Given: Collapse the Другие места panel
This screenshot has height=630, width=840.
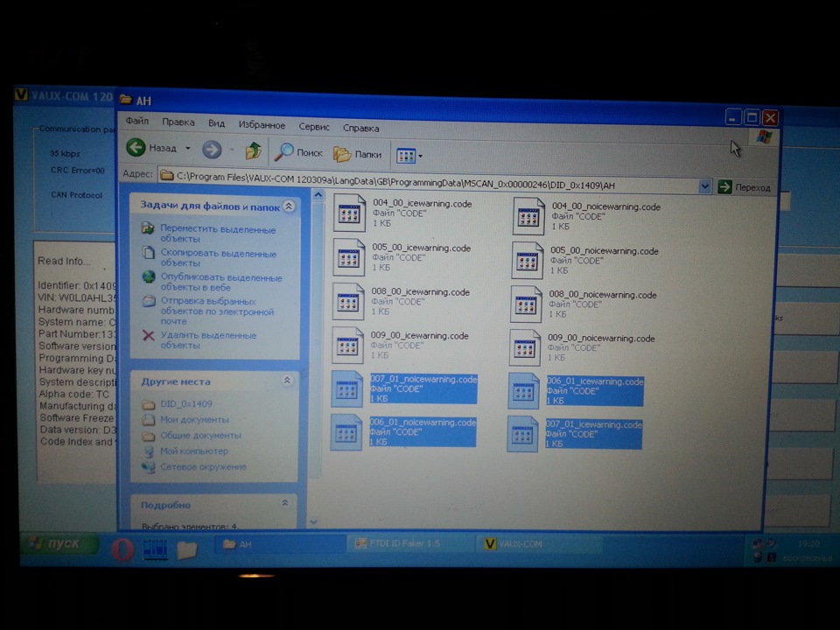Looking at the screenshot, I should pos(287,381).
